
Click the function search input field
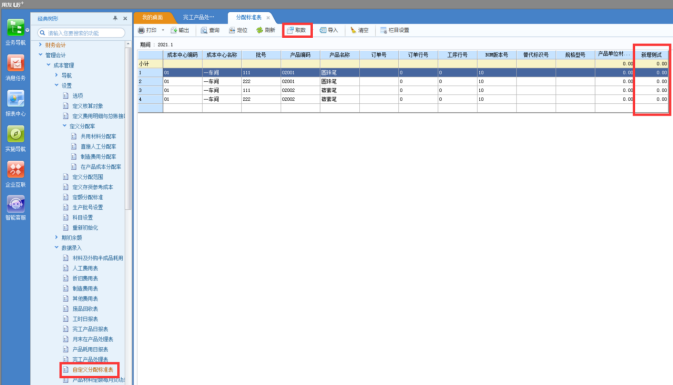[x=82, y=33]
